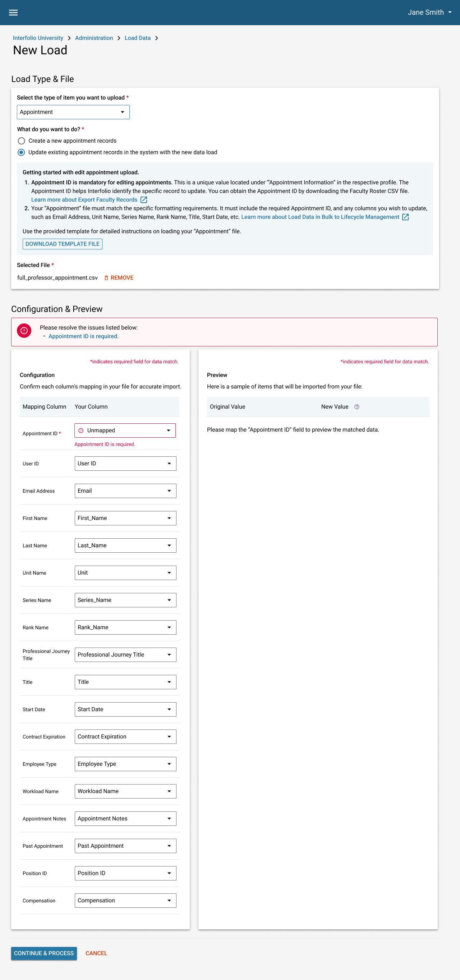Click the red error alert icon
Image resolution: width=460 pixels, height=980 pixels.
[x=24, y=331]
